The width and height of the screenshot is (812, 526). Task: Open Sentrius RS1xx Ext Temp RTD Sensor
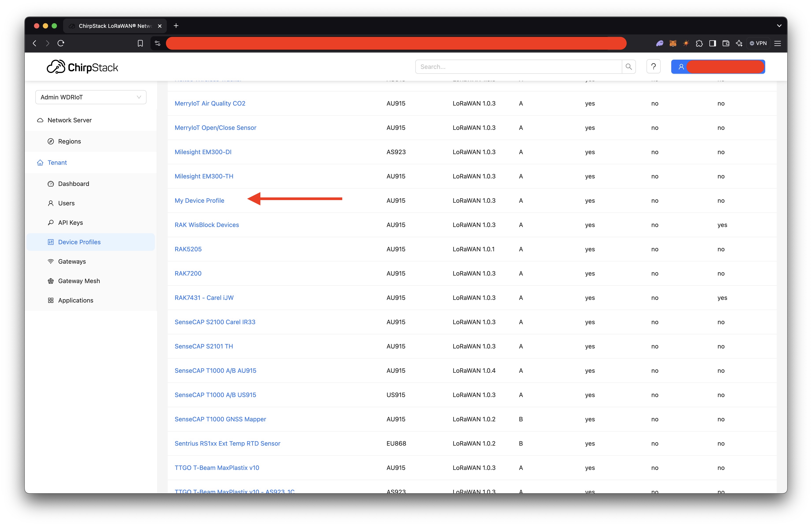tap(227, 443)
